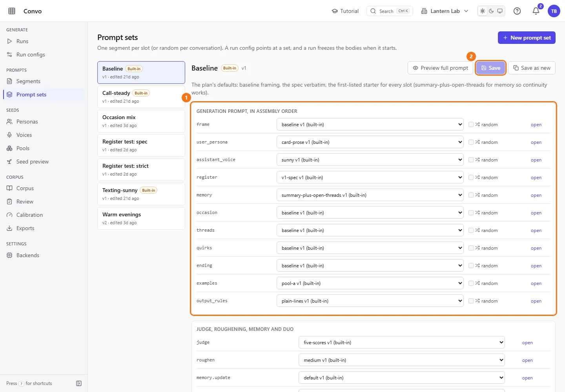This screenshot has height=392, width=565.
Task: Click the Runs play icon in sidebar
Action: (9, 41)
